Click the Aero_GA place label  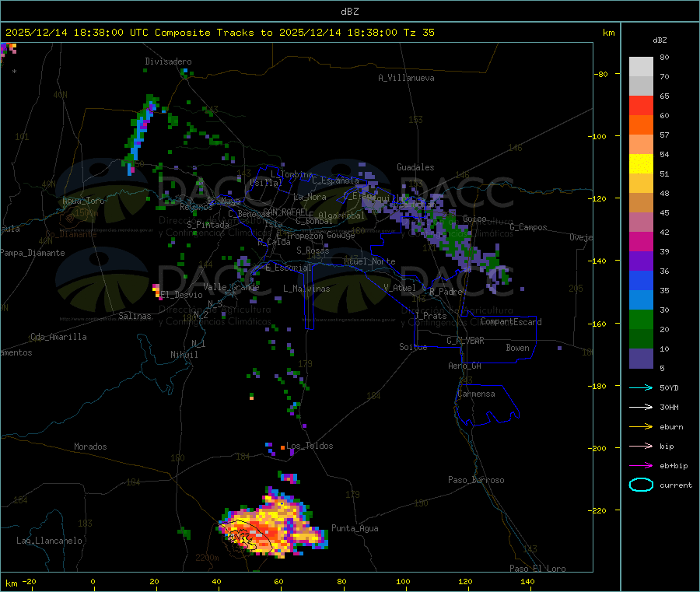coord(465,366)
